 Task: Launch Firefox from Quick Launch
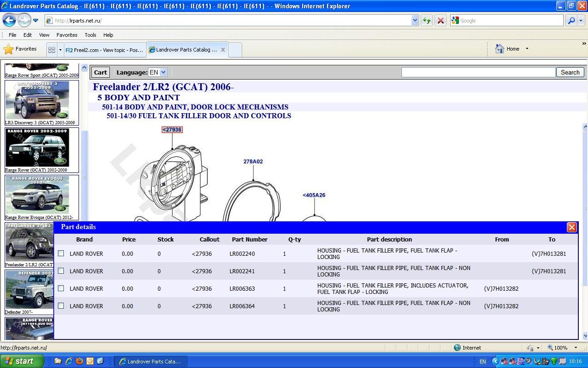79,361
